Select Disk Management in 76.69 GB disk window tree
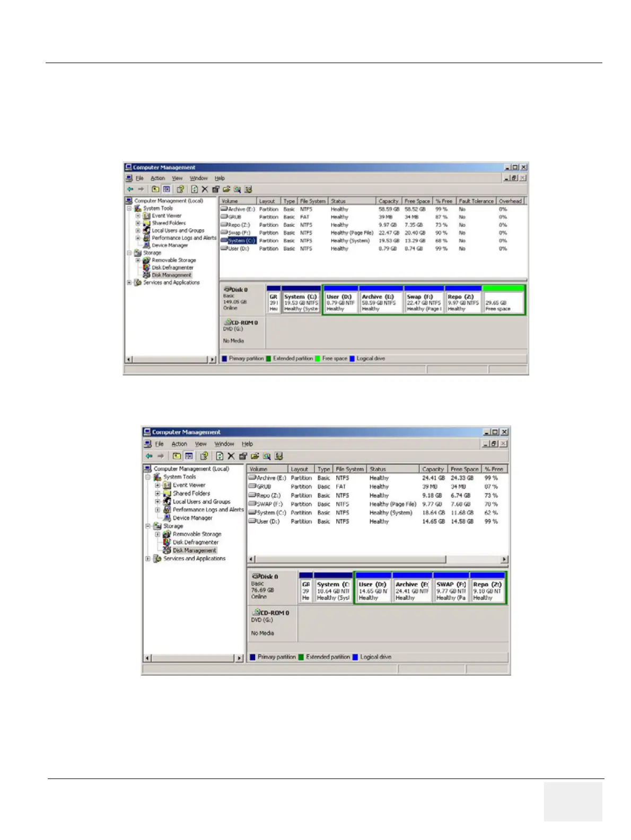631x840 pixels. pyautogui.click(x=194, y=550)
